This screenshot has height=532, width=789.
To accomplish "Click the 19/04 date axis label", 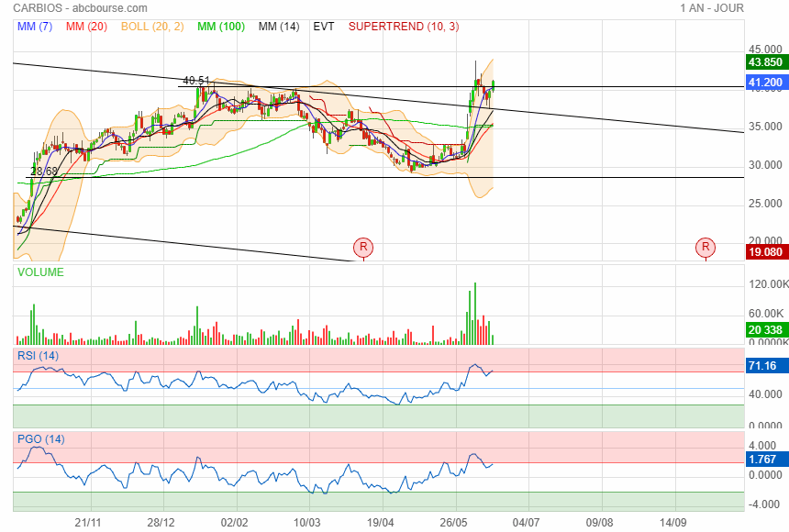I will pos(381,523).
